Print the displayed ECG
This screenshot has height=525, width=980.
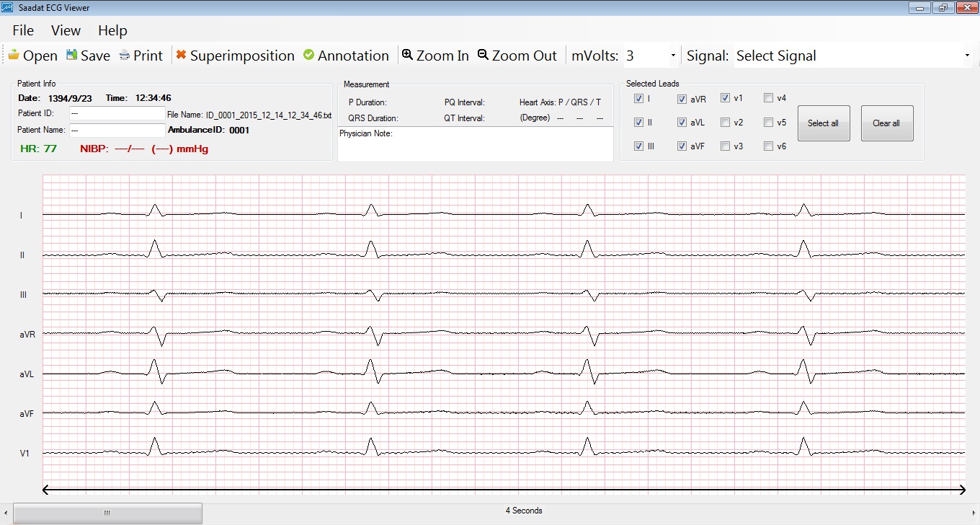[x=141, y=55]
